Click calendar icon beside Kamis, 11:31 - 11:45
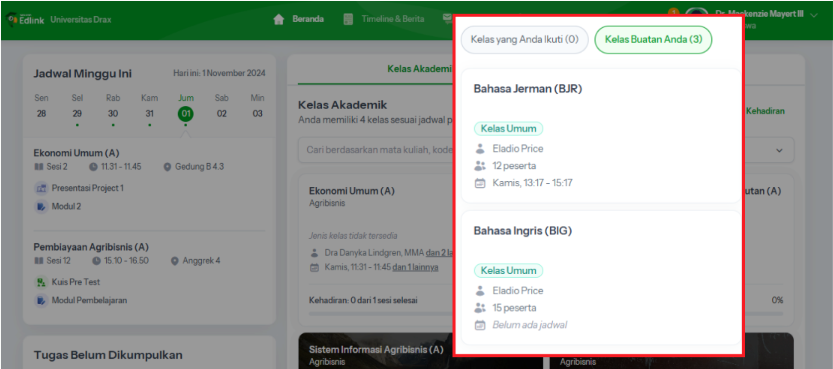Viewport: 833px width, 369px height. [x=314, y=268]
